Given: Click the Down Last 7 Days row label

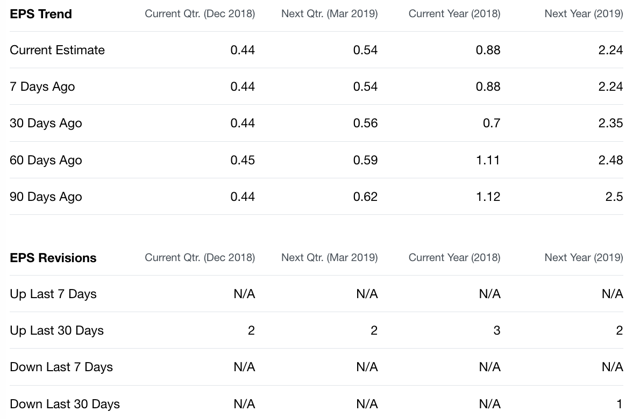Looking at the screenshot, I should coord(61,367).
